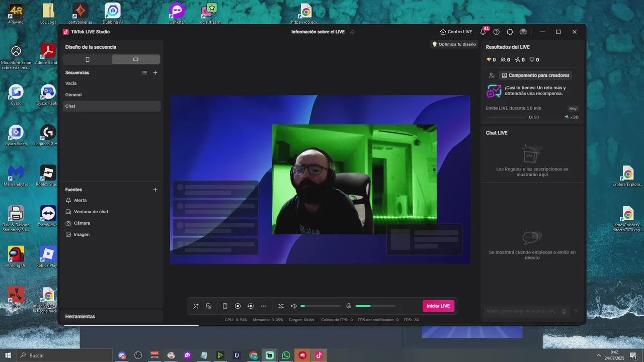Click the diamonds count in Resultados del LIVE
Image resolution: width=644 pixels, height=362 pixels.
click(x=491, y=60)
